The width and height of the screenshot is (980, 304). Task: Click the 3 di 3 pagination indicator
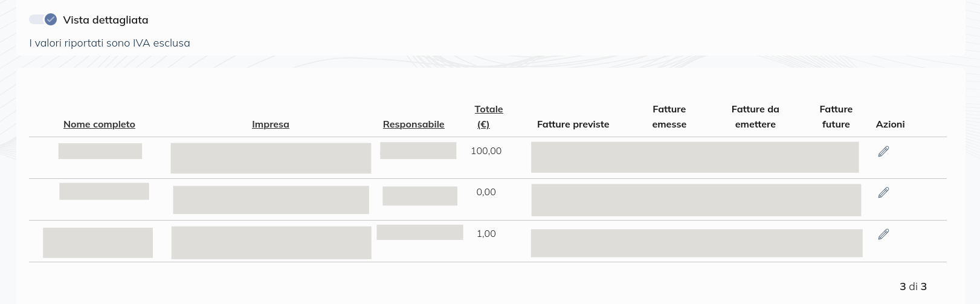coord(913,286)
